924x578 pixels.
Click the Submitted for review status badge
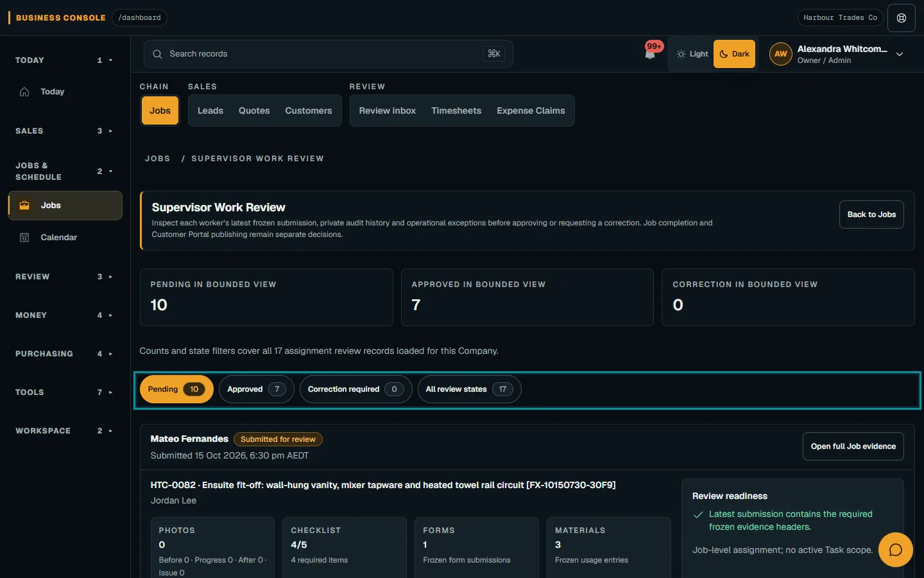pos(278,439)
